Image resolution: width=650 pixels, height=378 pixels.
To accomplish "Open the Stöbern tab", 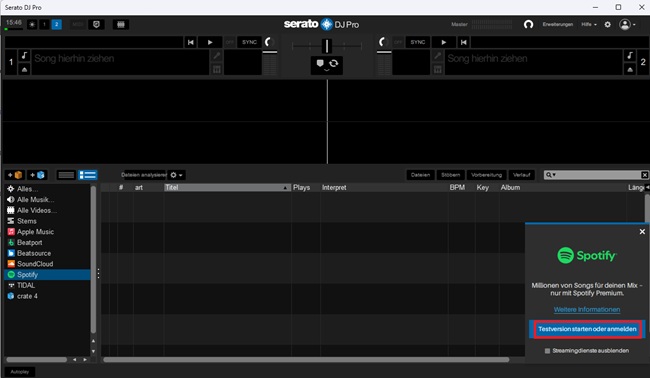I will pos(450,175).
